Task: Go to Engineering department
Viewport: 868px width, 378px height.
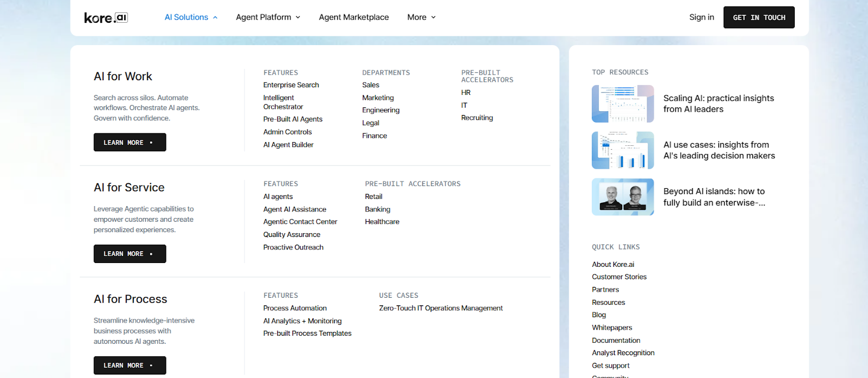Action: [381, 110]
